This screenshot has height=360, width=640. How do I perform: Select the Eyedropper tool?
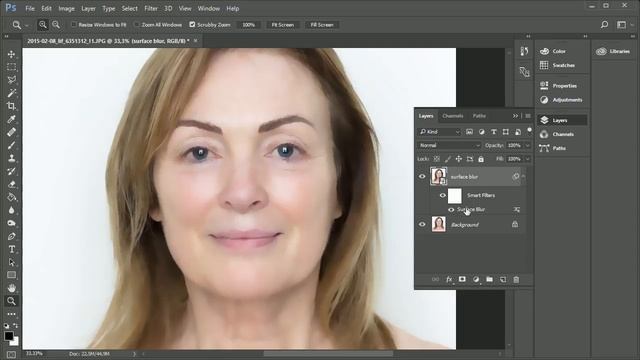(11, 119)
